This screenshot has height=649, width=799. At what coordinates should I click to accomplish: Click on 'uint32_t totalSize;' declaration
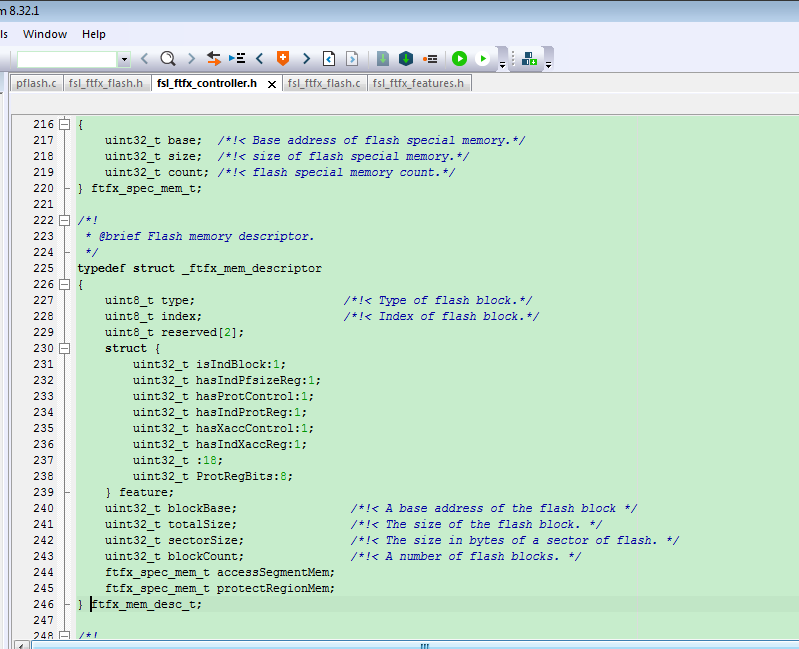(171, 524)
